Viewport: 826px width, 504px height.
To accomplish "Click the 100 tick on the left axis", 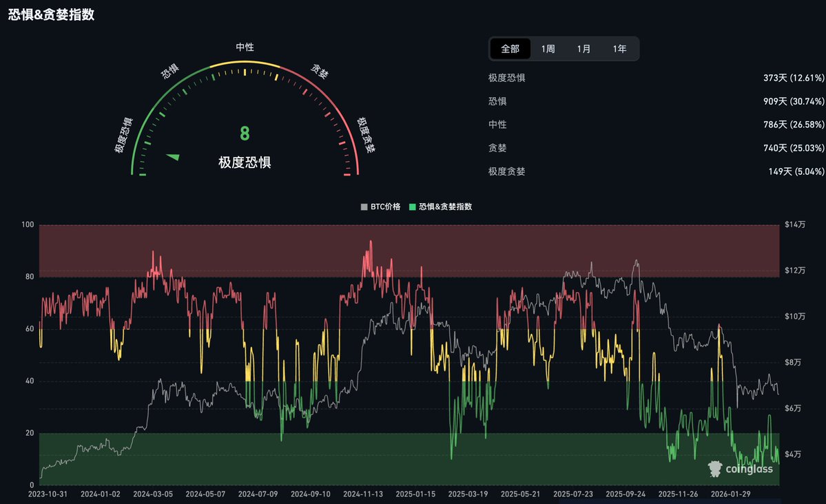I will point(28,224).
